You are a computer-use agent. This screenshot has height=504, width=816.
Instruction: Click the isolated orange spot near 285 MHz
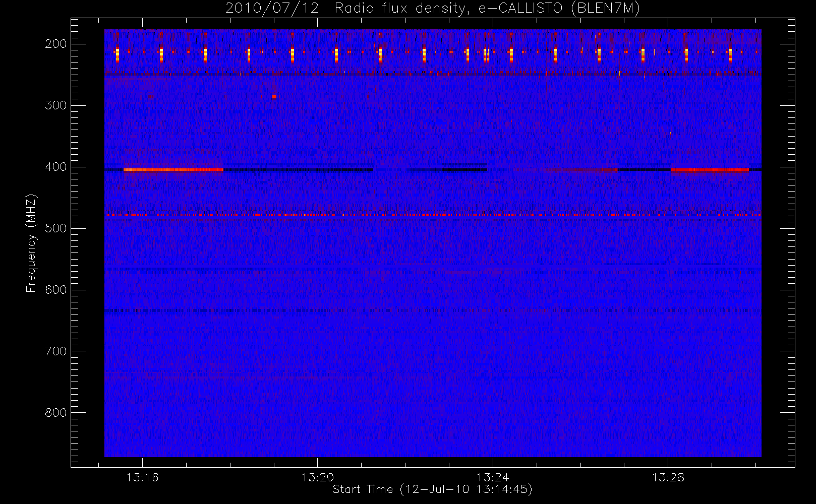pos(274,96)
